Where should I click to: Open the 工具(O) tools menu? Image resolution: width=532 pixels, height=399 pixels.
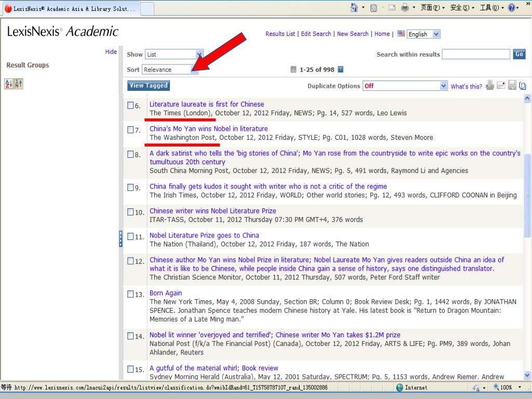tap(491, 7)
